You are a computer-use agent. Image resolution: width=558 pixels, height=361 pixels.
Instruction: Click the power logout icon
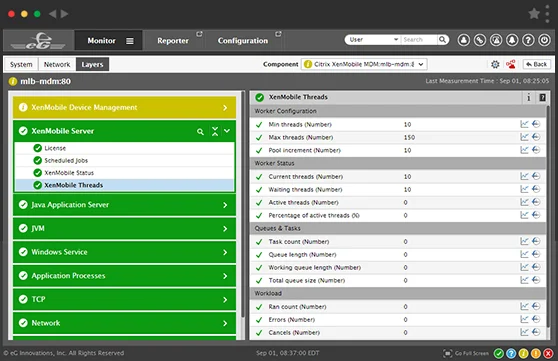click(544, 40)
